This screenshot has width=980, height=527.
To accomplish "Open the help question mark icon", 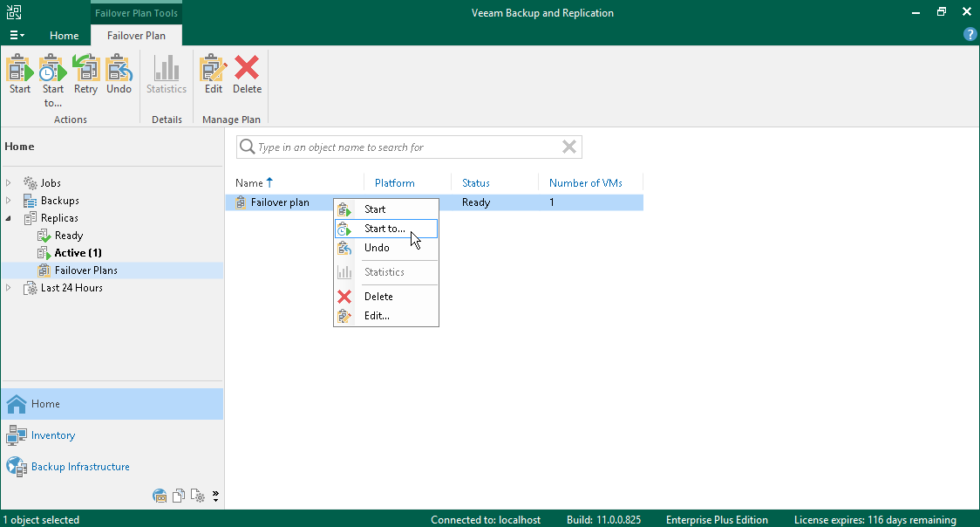I will click(x=970, y=35).
